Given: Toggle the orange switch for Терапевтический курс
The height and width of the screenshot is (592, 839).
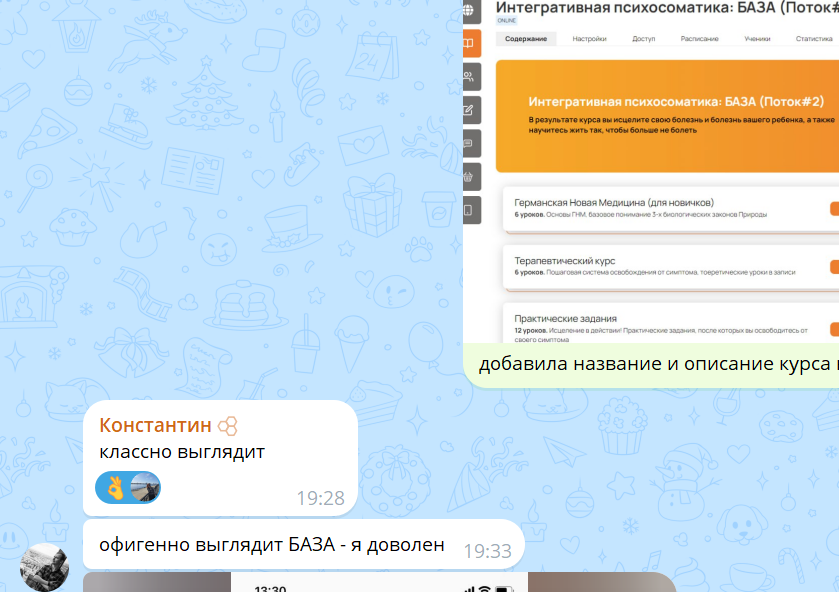Looking at the screenshot, I should 834,267.
